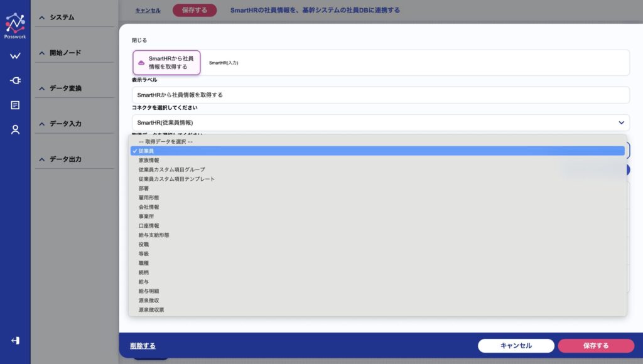Click the top キャンセル link
This screenshot has width=643, height=364.
[148, 10]
